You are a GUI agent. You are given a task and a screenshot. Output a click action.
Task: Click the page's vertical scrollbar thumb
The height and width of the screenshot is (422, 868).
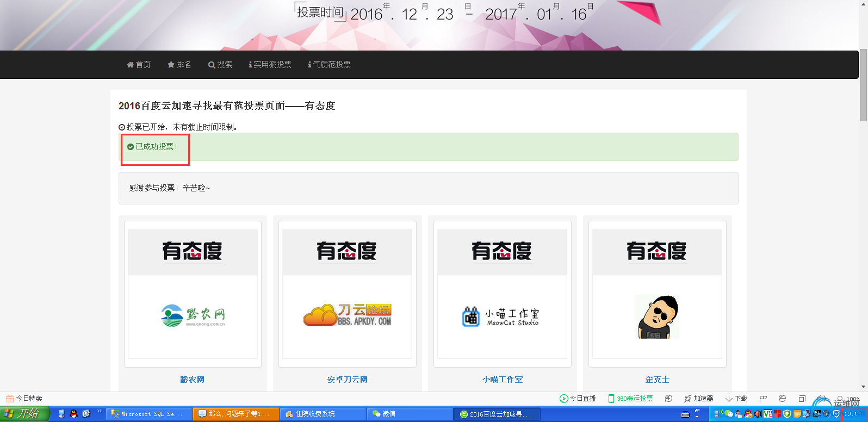(863, 85)
